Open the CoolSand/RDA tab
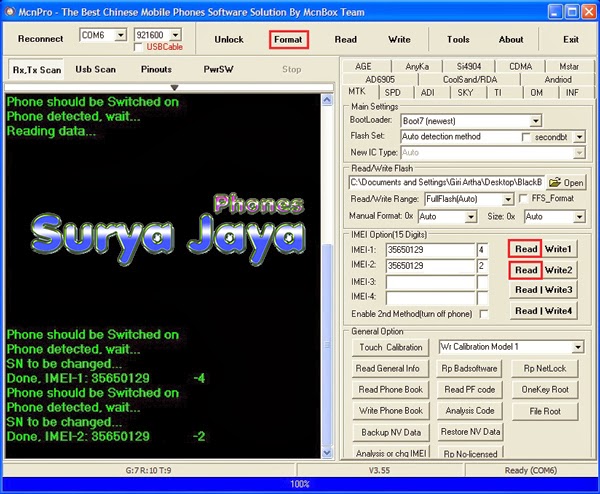The height and width of the screenshot is (494, 600). [x=470, y=80]
